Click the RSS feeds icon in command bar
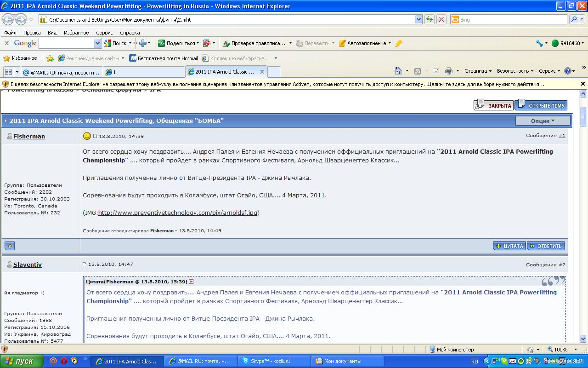The image size is (588, 368). coord(418,71)
